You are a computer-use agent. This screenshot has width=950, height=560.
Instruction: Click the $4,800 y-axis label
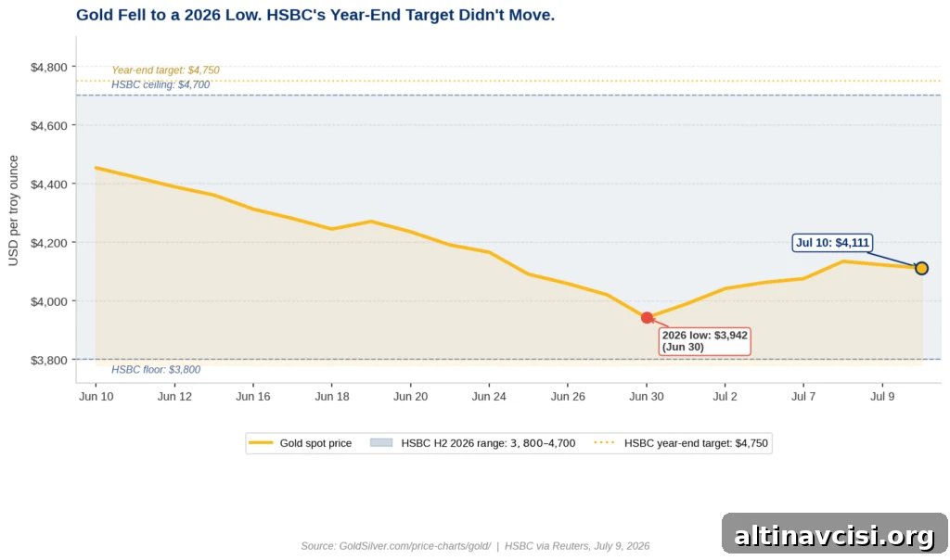click(x=49, y=67)
